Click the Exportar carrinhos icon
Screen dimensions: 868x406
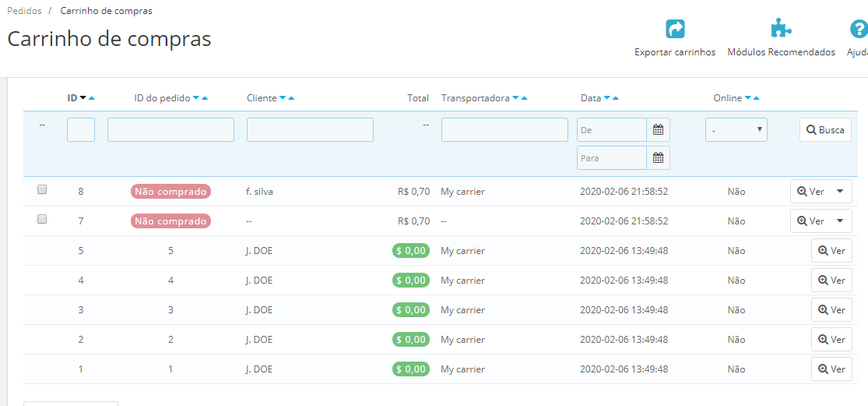pos(675,29)
